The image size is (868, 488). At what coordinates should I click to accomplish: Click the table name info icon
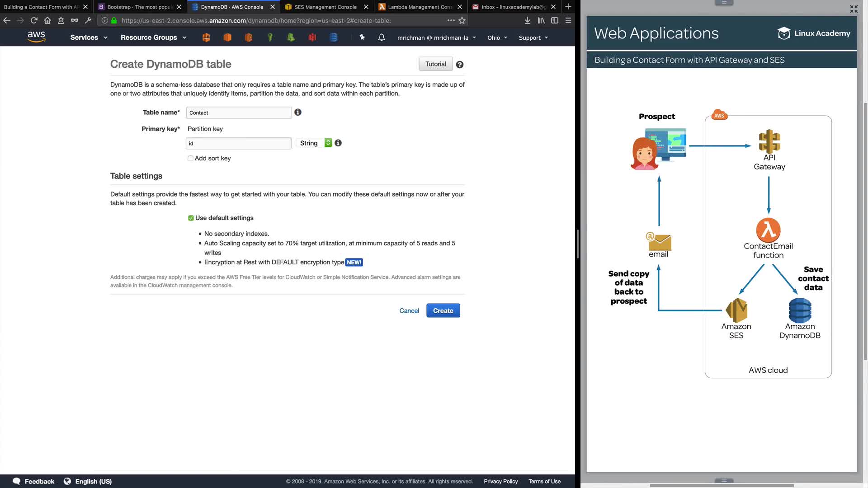[298, 112]
